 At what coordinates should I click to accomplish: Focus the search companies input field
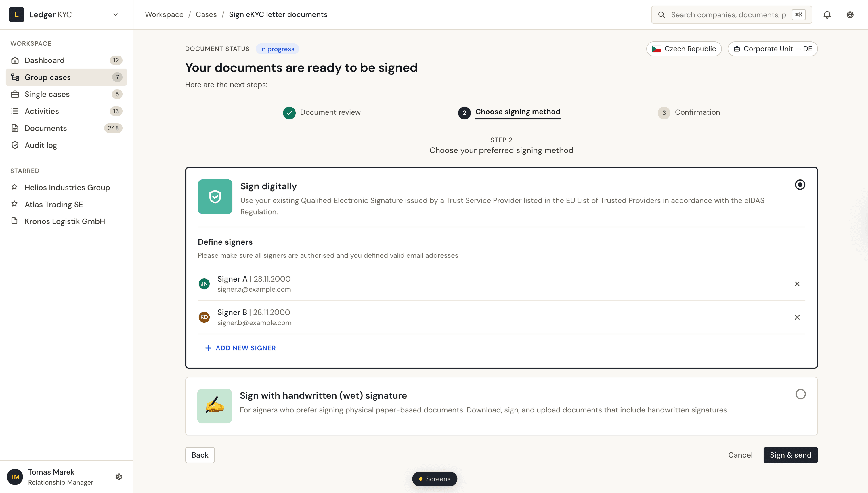click(x=728, y=15)
